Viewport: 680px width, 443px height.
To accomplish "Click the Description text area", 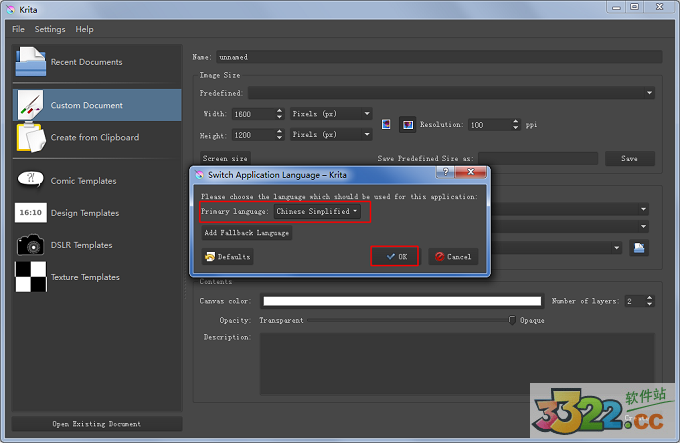I will point(457,363).
